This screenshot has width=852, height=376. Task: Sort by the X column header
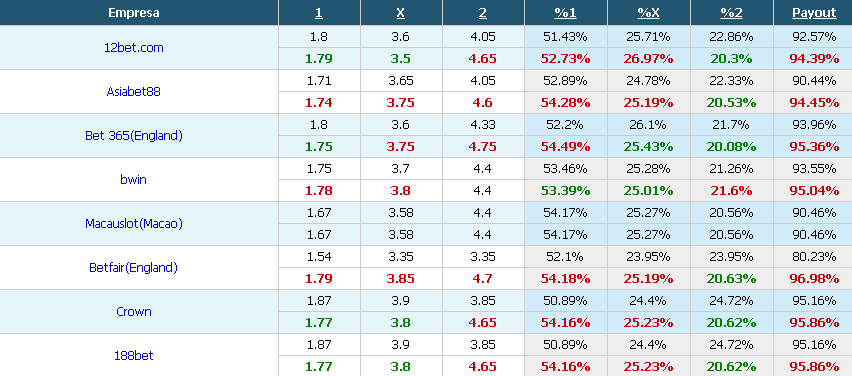point(400,13)
